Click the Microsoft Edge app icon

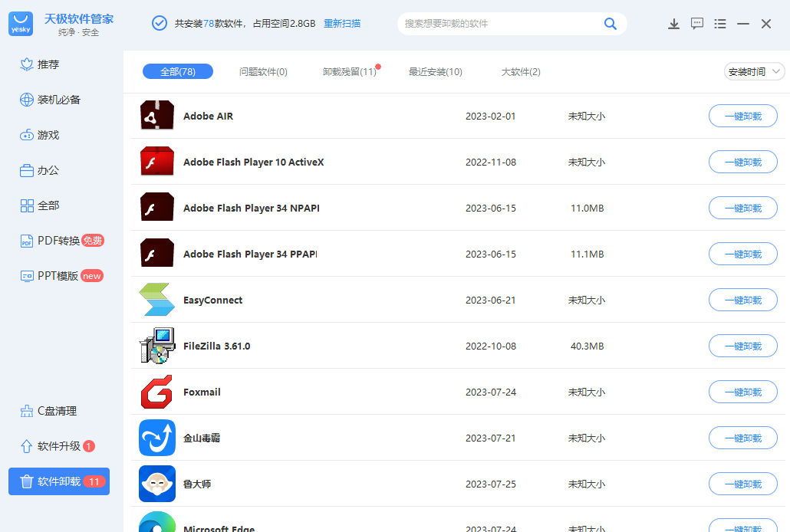(x=157, y=522)
